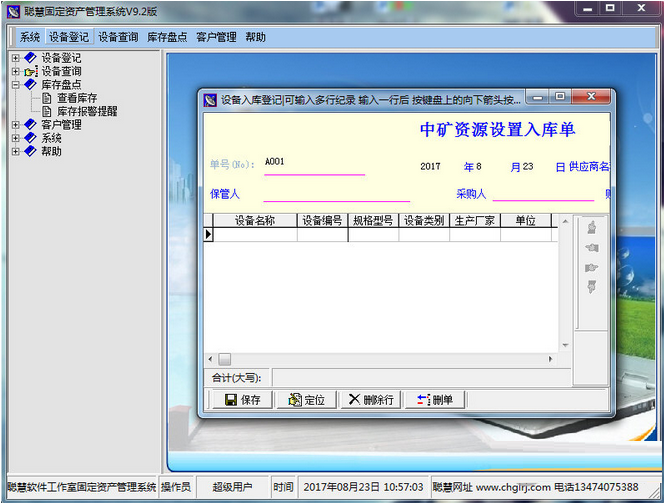The image size is (664, 503).
Task: Click the first-record hand icon
Action: coord(592,227)
